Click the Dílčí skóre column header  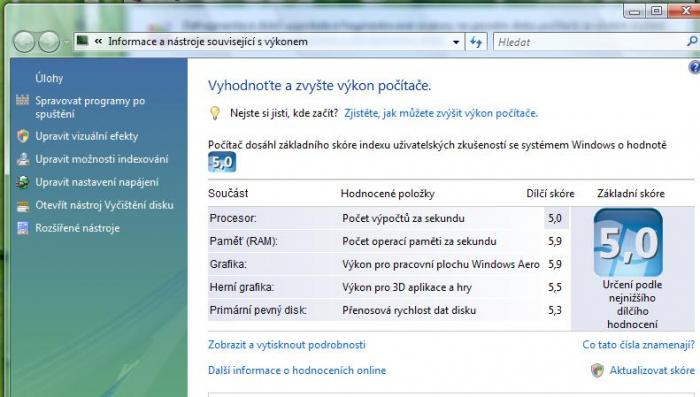click(x=550, y=194)
